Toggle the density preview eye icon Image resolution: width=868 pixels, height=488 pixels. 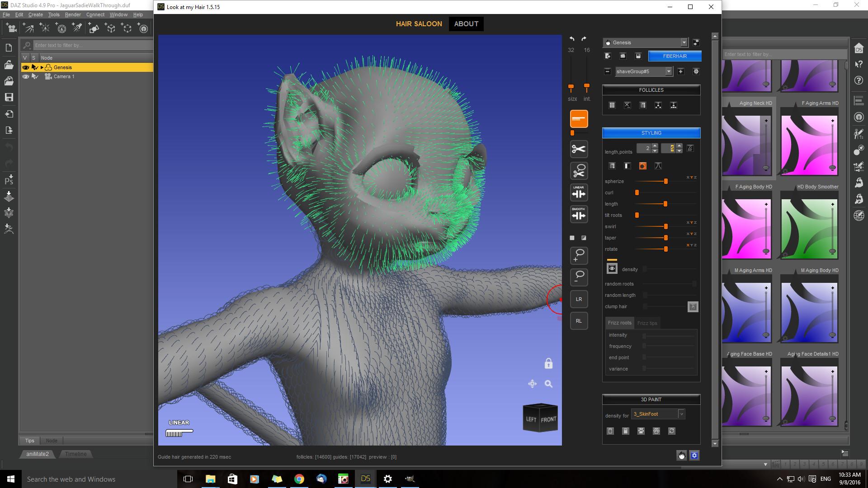612,269
